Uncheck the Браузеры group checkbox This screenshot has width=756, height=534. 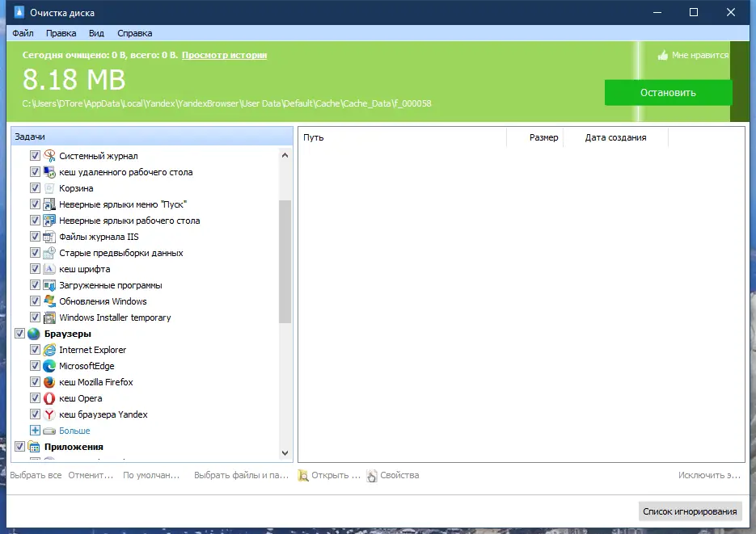coord(19,333)
